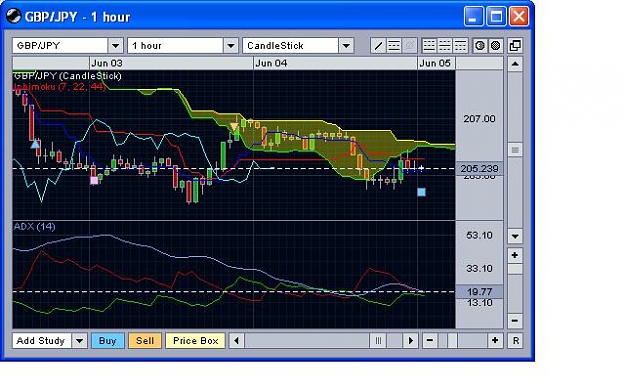Maximize the GBP/JPY chart window

[x=496, y=17]
